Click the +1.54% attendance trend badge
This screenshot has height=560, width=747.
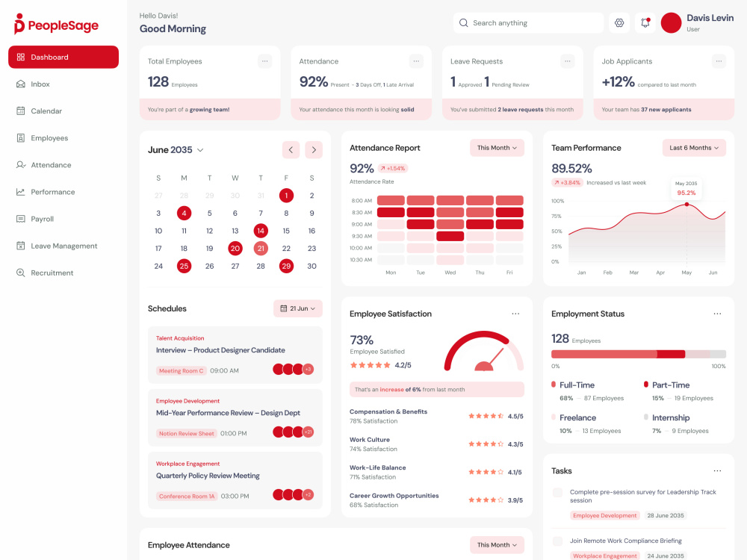click(393, 169)
